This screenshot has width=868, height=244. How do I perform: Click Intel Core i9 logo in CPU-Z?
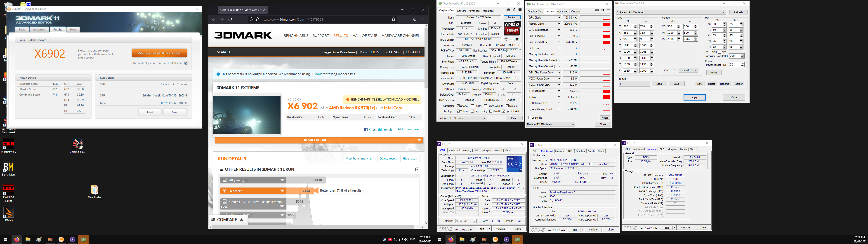point(514,164)
